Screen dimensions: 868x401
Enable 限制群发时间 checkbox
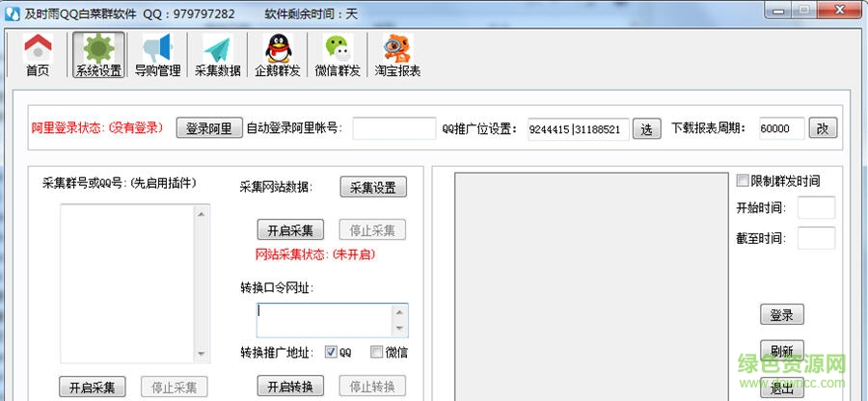(743, 180)
